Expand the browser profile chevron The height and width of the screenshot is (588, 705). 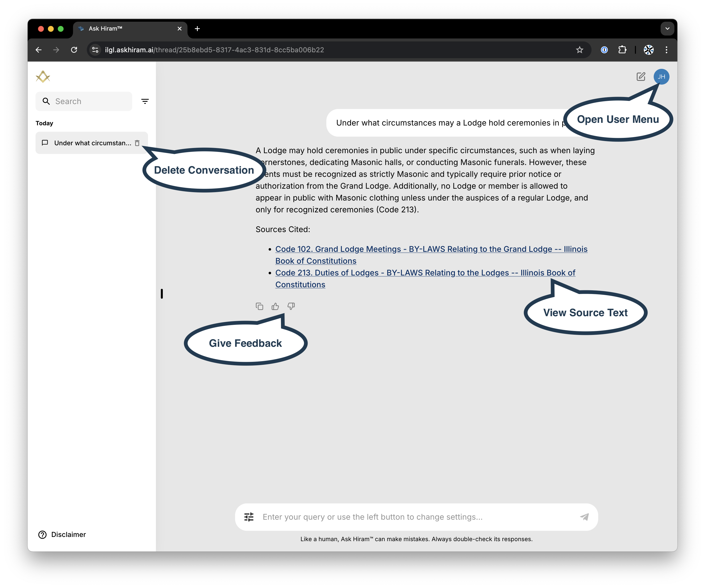coord(668,29)
